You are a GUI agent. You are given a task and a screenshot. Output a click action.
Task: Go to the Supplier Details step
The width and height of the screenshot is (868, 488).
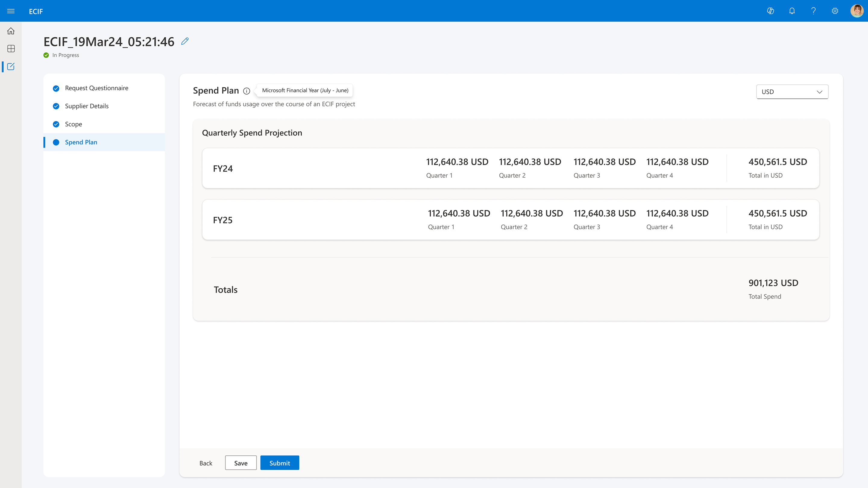click(x=86, y=106)
